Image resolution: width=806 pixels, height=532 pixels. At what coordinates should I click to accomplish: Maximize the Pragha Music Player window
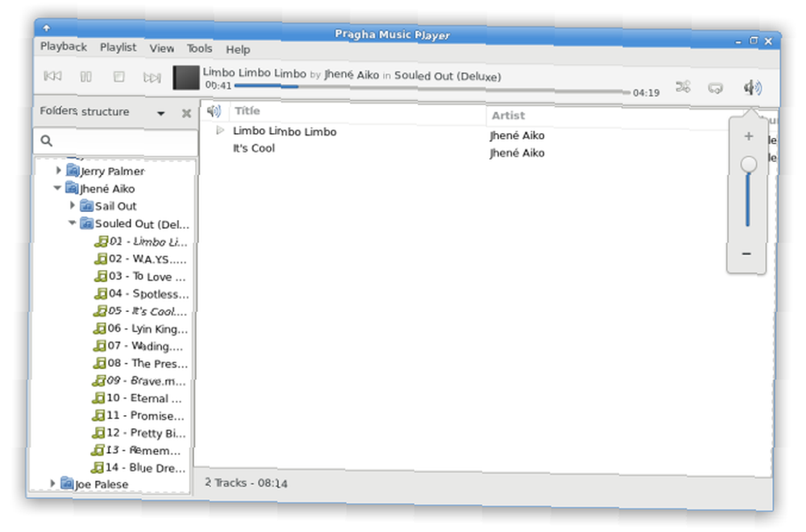[753, 40]
